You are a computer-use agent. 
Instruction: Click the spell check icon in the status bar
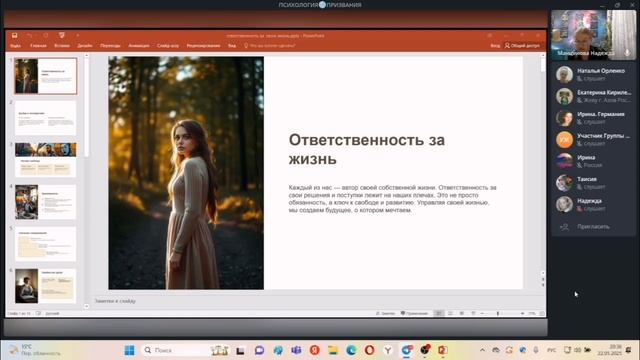pyautogui.click(x=38, y=313)
